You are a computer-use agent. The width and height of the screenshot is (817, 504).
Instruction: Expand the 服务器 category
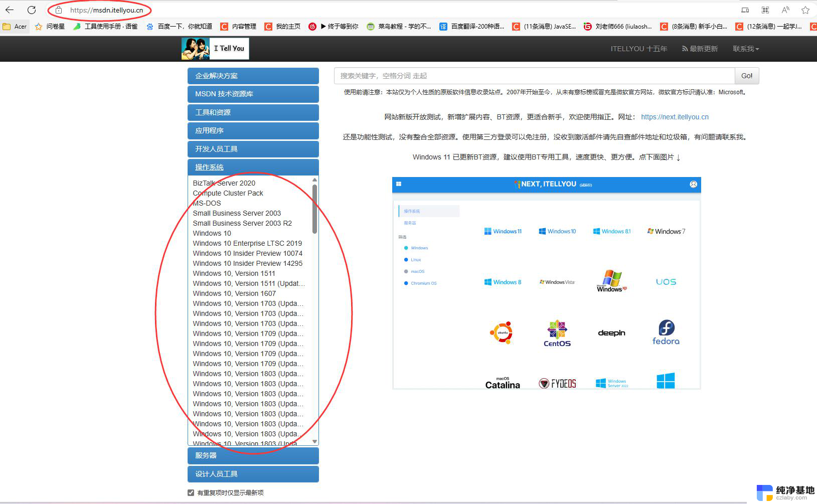point(253,455)
